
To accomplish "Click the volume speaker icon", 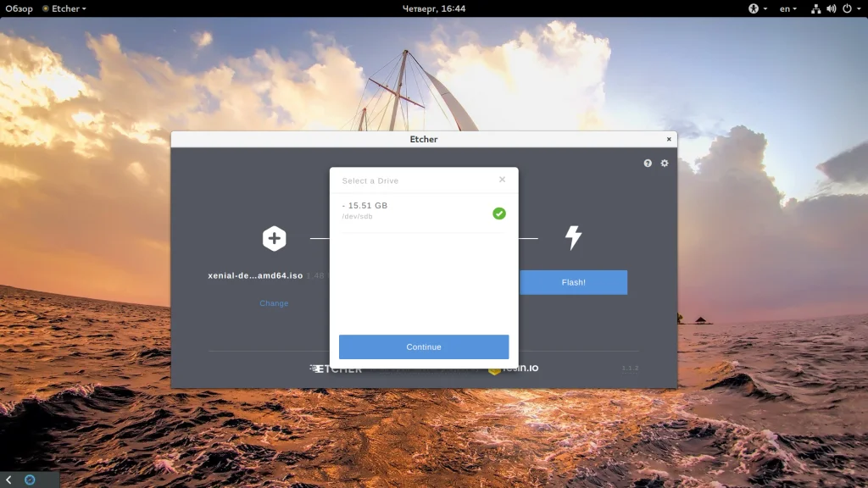I will (831, 8).
